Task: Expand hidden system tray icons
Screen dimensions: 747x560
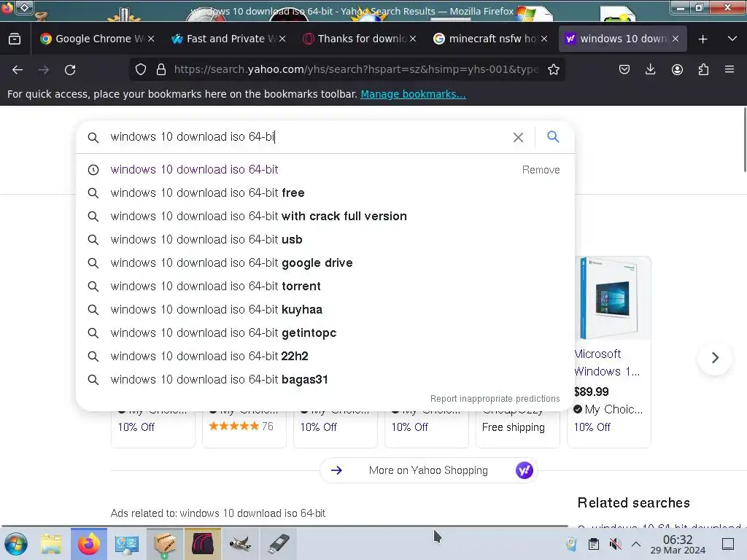Action: [636, 544]
